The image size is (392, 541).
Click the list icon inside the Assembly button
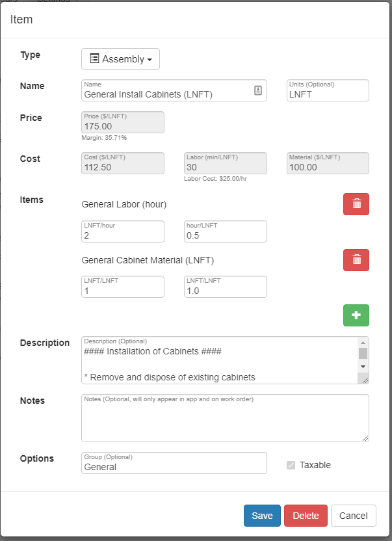pos(94,59)
